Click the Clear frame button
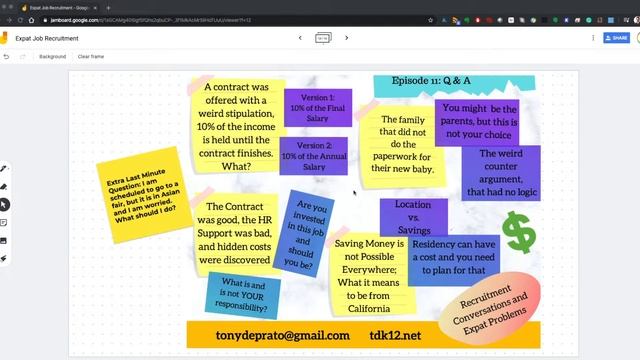The width and height of the screenshot is (640, 360). [91, 56]
